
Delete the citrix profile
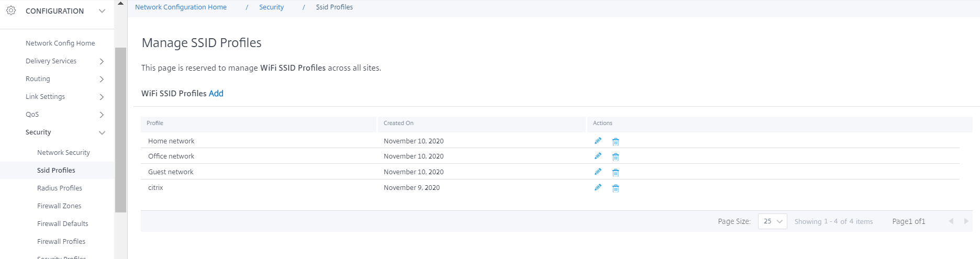(x=616, y=188)
